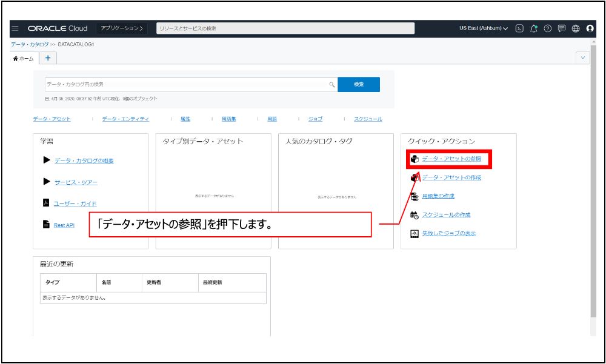
Task: Click the play icon beside サービス・ツアー
Action: [47, 182]
